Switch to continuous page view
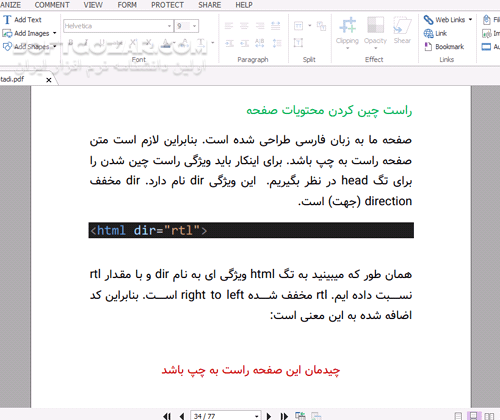 473,416
